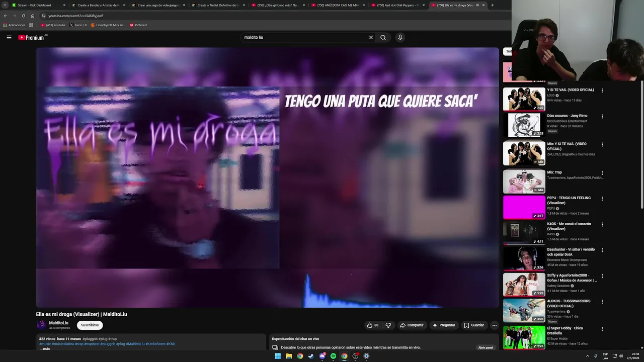Open the MalditoLiu channel name link
The image size is (644, 362).
coord(58,323)
